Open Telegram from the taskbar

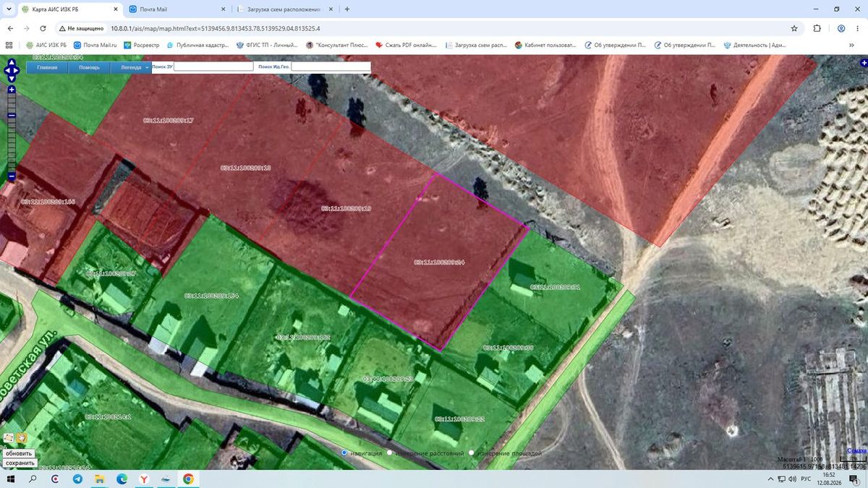point(77,479)
